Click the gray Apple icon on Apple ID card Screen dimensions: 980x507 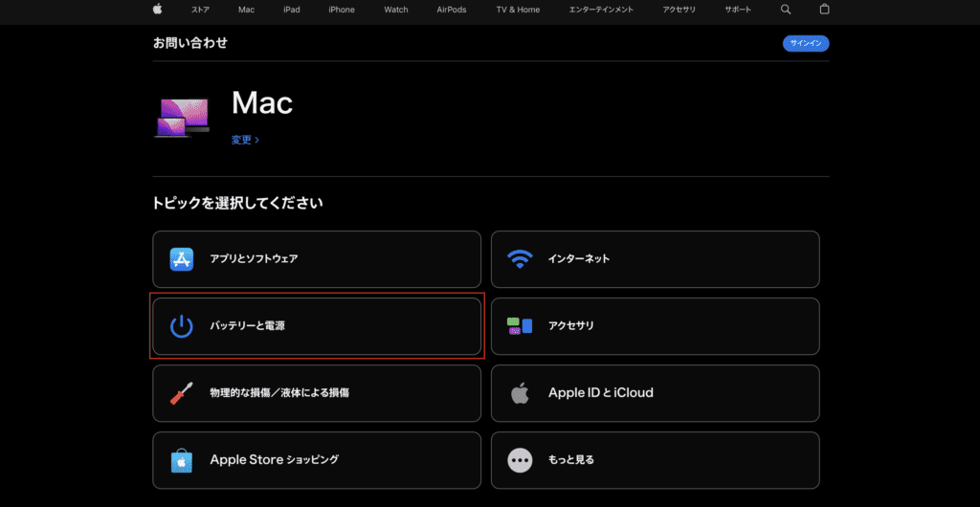[520, 393]
